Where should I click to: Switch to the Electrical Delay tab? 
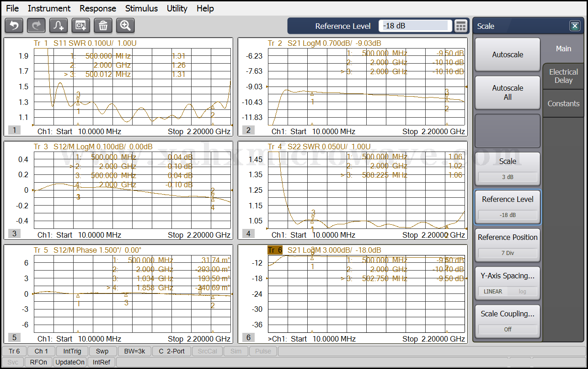(x=563, y=76)
